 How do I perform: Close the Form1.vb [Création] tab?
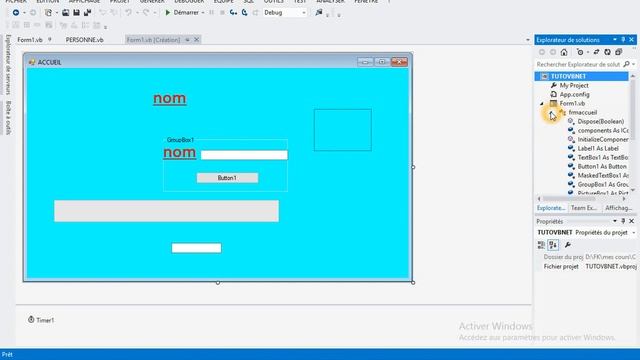pos(197,40)
